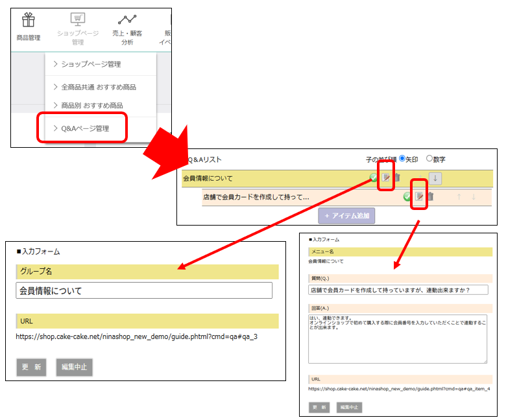Open the ショップページ管理 cart monitor icon
This screenshot has width=506, height=420.
pos(78,20)
